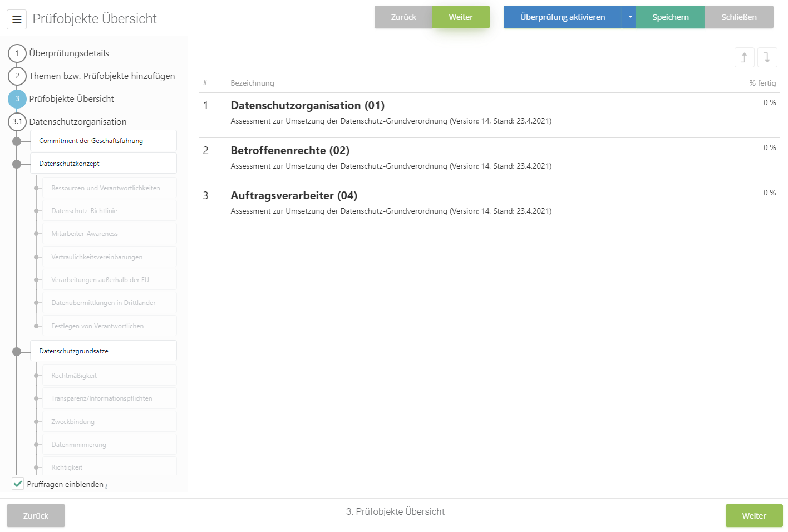The height and width of the screenshot is (532, 788).
Task: Open the hamburger menu
Action: (17, 19)
